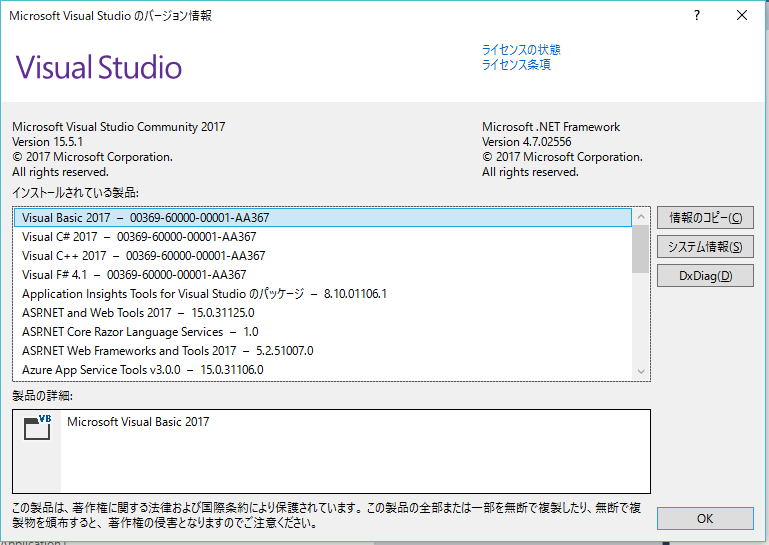
Task: Click the product list scrollbar thumb
Action: (x=641, y=249)
